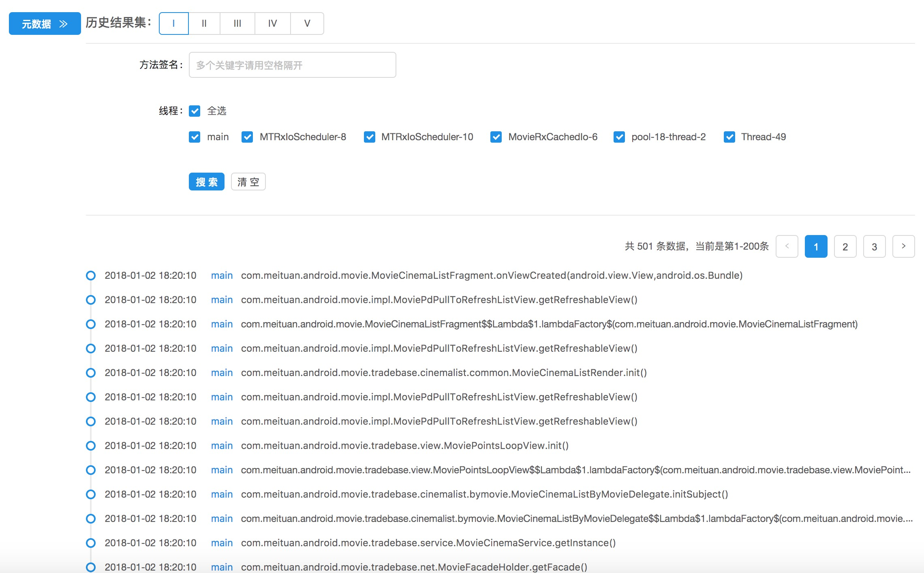The width and height of the screenshot is (924, 573).
Task: Toggle the main thread checkbox
Action: pos(195,137)
